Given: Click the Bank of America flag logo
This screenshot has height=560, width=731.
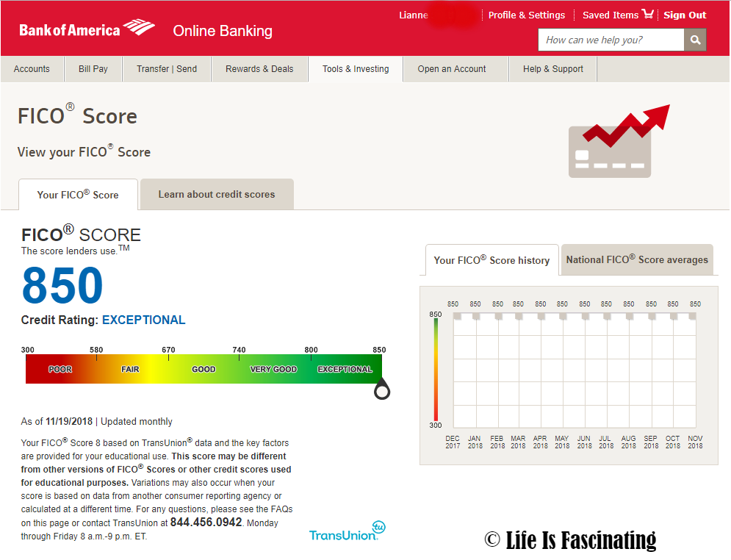Looking at the screenshot, I should (139, 27).
